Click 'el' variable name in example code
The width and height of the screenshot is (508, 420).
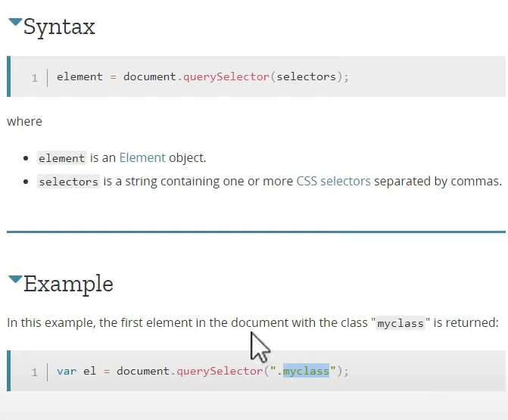(90, 371)
